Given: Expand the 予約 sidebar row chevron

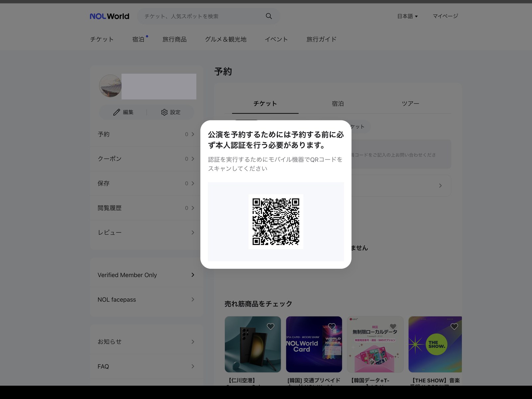Looking at the screenshot, I should 193,134.
